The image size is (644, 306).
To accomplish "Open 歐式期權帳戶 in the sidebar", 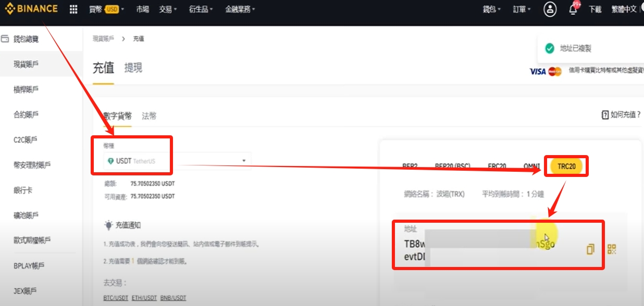I will point(32,240).
